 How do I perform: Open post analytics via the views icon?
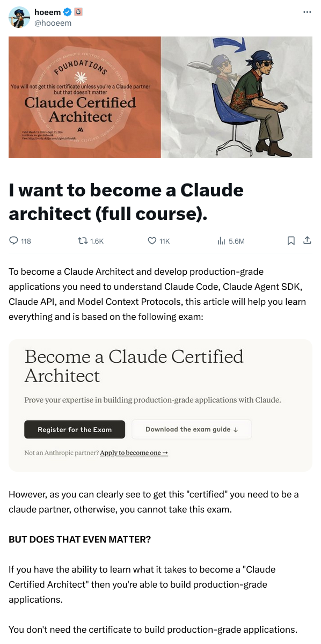pyautogui.click(x=222, y=241)
